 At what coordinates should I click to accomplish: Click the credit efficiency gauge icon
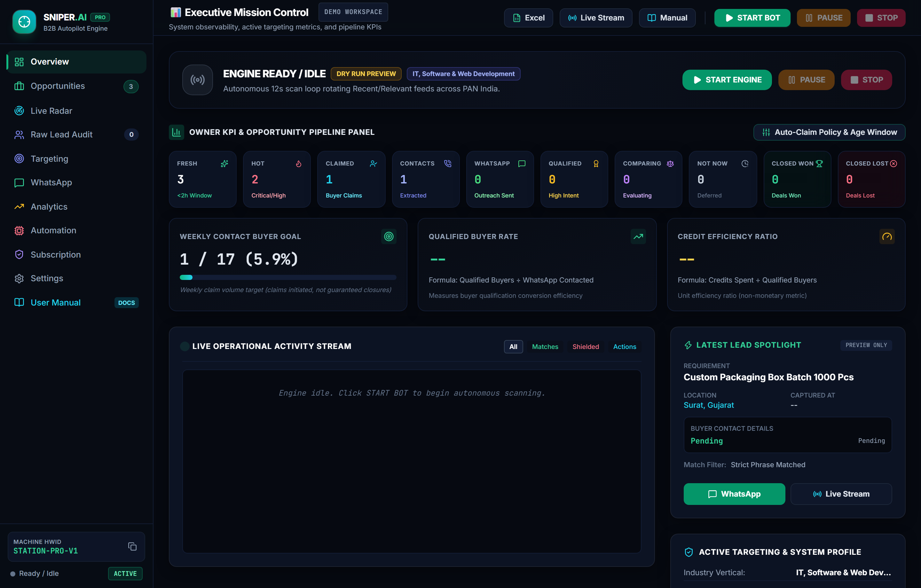click(887, 236)
